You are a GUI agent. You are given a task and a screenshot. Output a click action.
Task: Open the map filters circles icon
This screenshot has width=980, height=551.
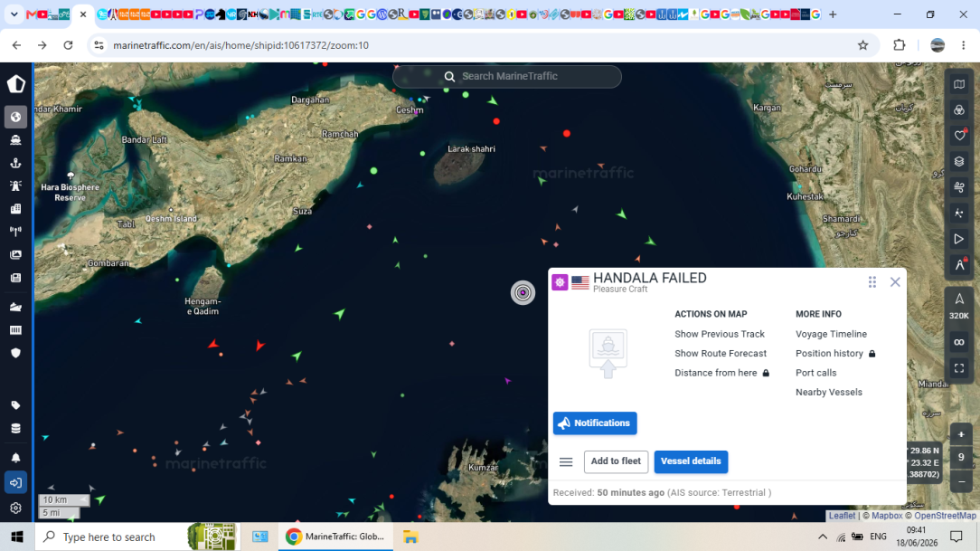(x=958, y=110)
